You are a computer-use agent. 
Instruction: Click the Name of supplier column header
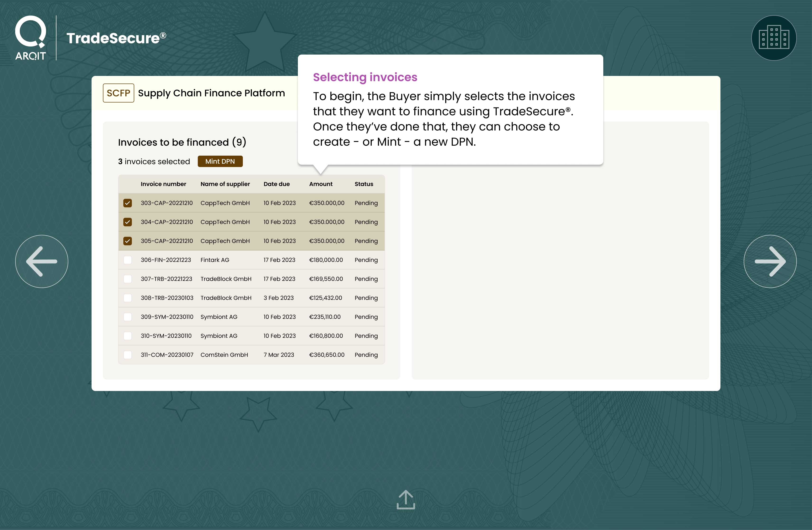click(x=225, y=184)
